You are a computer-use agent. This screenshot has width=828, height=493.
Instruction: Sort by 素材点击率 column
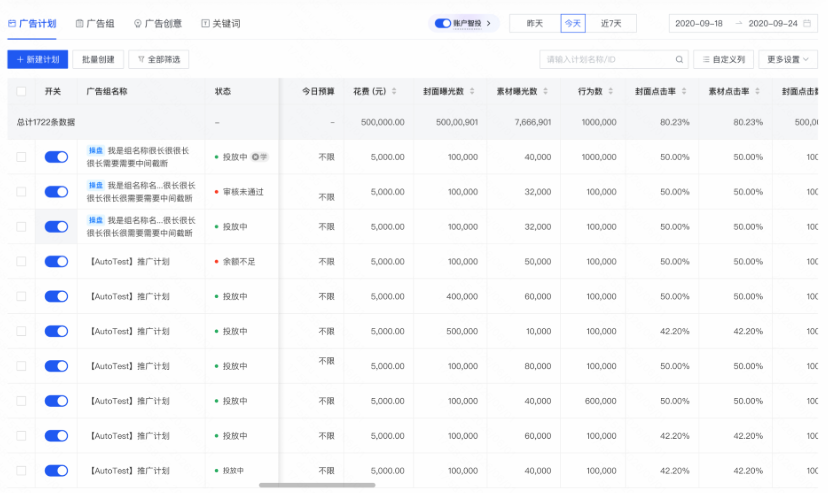pos(757,91)
